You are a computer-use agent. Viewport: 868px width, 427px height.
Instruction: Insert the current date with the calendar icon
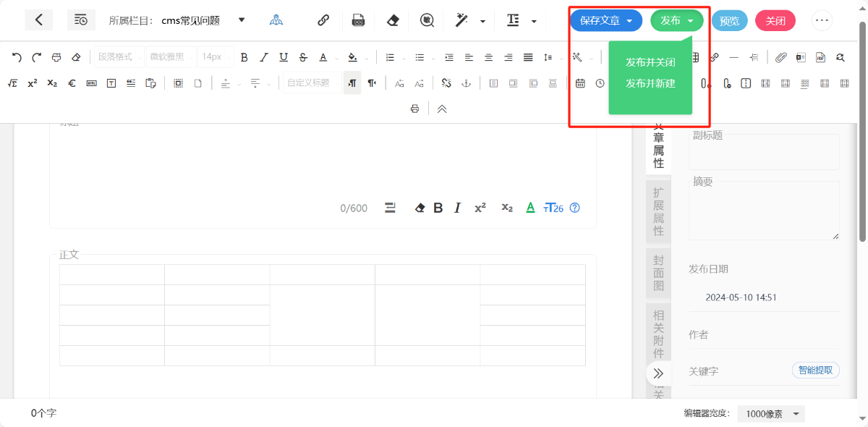pyautogui.click(x=580, y=83)
